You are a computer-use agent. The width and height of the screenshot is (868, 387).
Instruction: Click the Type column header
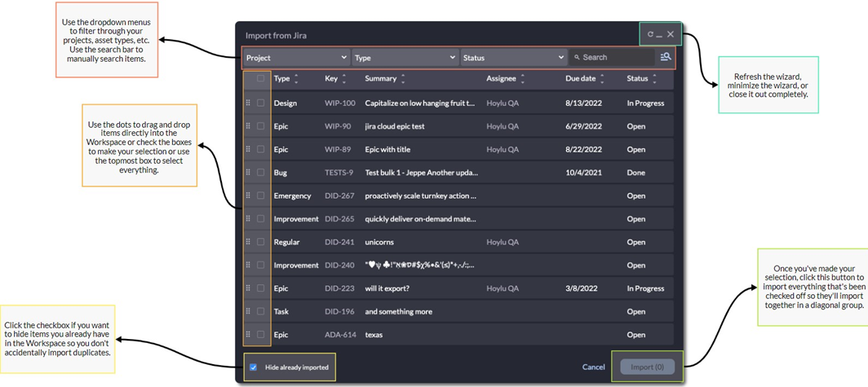pyautogui.click(x=281, y=78)
